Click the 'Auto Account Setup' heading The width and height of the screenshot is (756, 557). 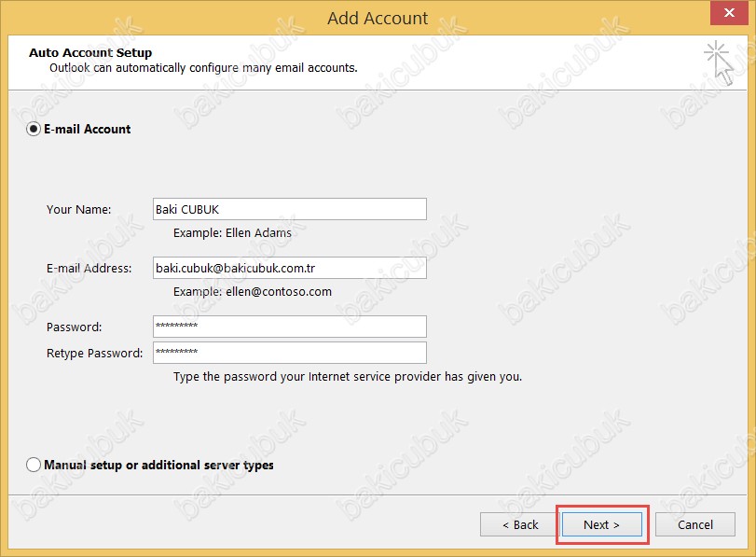(90, 52)
